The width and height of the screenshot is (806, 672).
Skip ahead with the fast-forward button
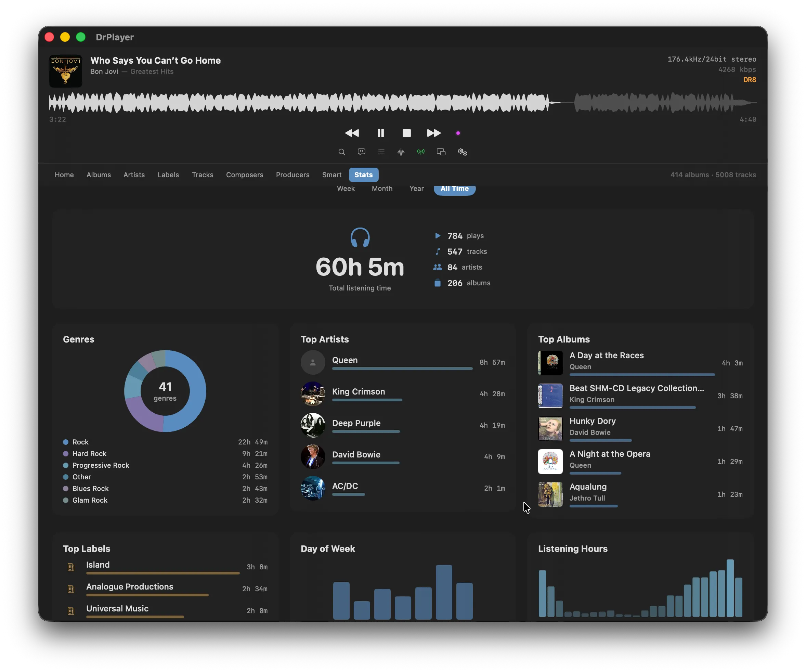(x=434, y=133)
